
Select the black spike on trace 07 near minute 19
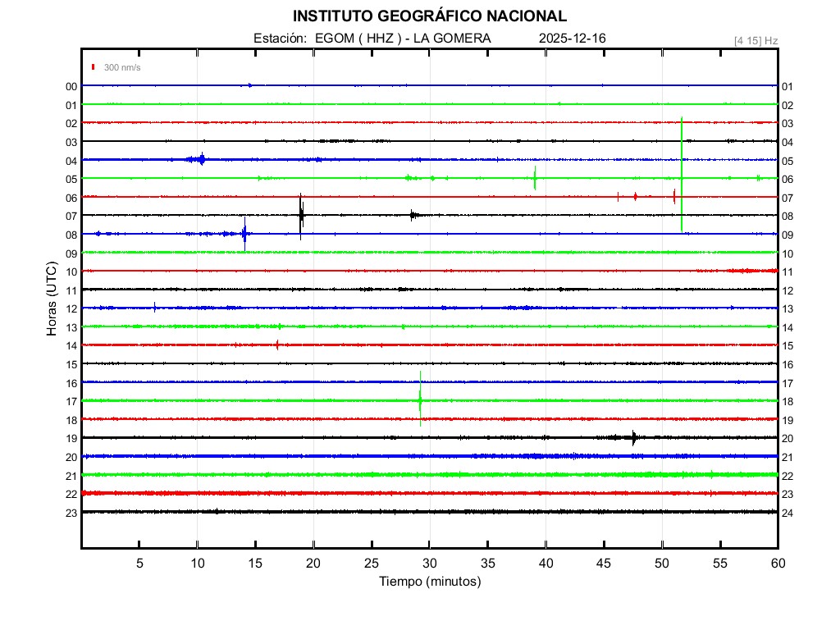coord(301,216)
